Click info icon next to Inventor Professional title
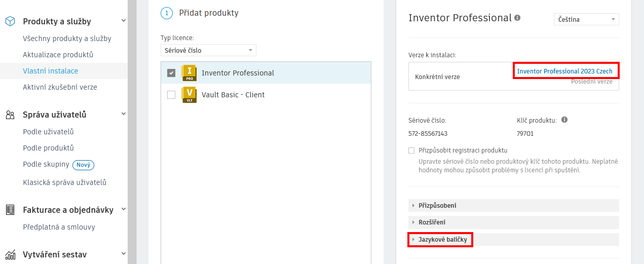Image resolution: width=644 pixels, height=264 pixels. coord(517,18)
